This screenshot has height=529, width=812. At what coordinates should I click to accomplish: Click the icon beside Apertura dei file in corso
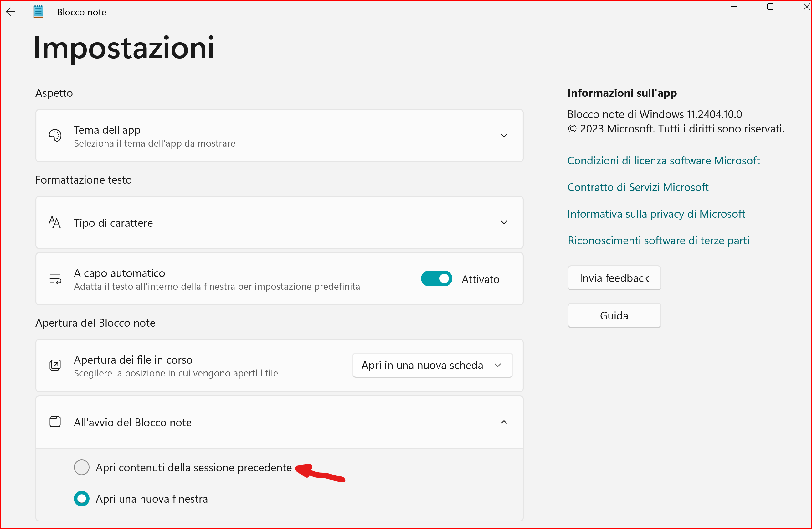pos(55,365)
